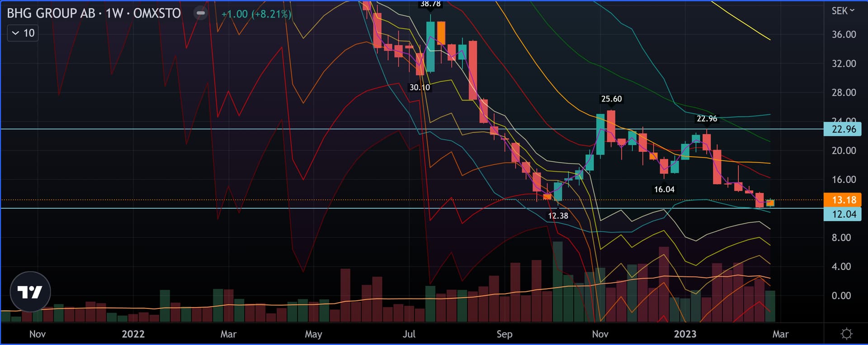Click the 2023 label on time axis
The width and height of the screenshot is (868, 345).
tap(685, 334)
